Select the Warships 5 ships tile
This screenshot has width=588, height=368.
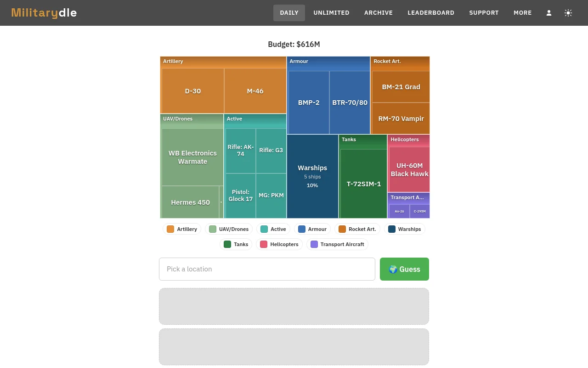312,176
